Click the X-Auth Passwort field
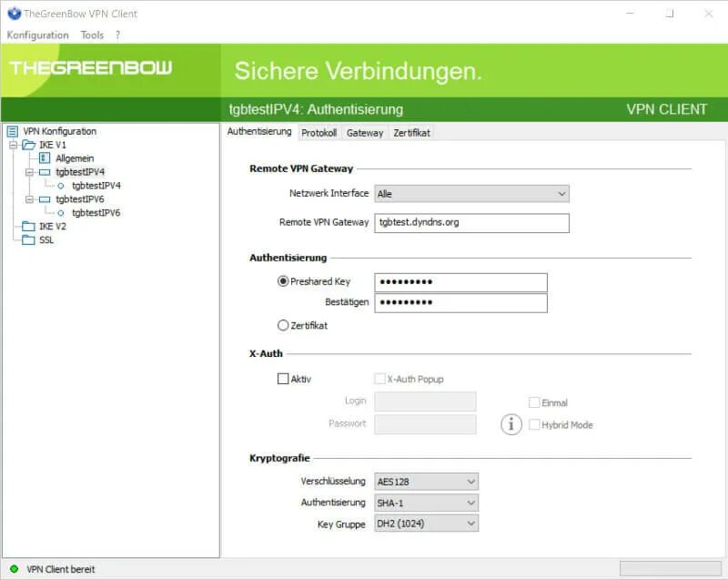 pyautogui.click(x=425, y=424)
